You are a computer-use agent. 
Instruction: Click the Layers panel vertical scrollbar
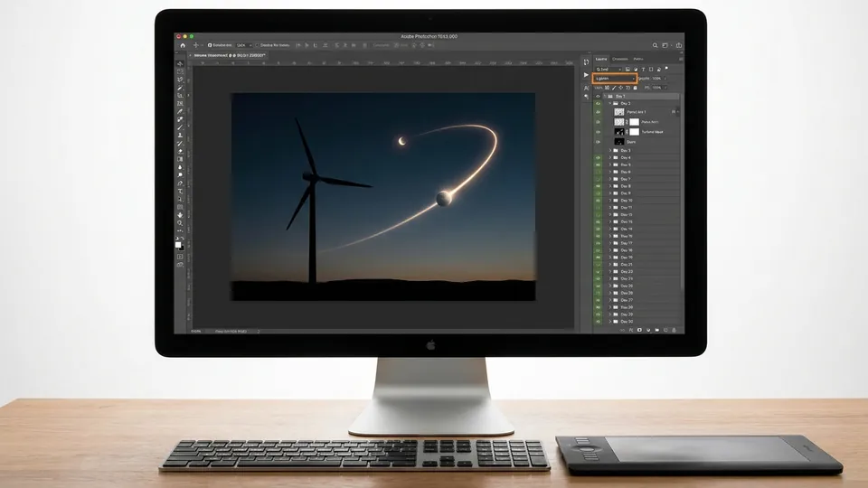(x=682, y=191)
